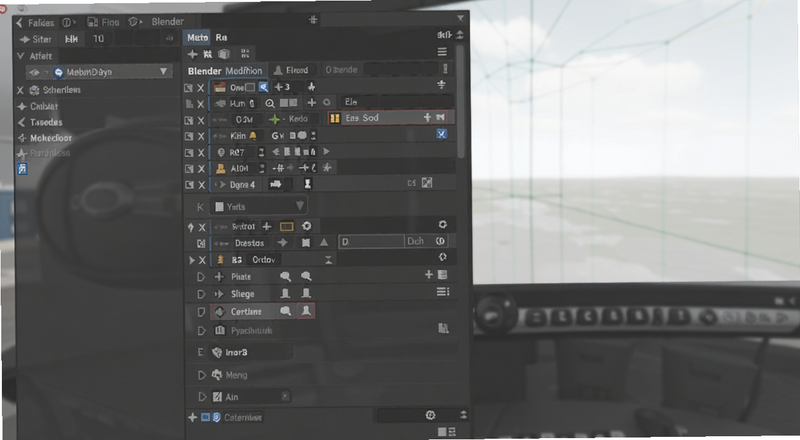Expand the Certlans row
The height and width of the screenshot is (440, 800).
[x=201, y=311]
